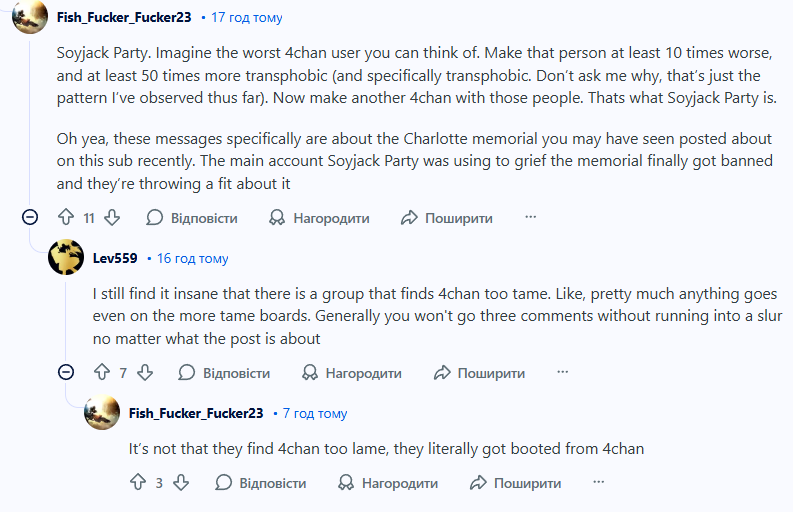This screenshot has width=793, height=512.
Task: Share Lev559's comment via Поширити
Action: click(x=480, y=373)
